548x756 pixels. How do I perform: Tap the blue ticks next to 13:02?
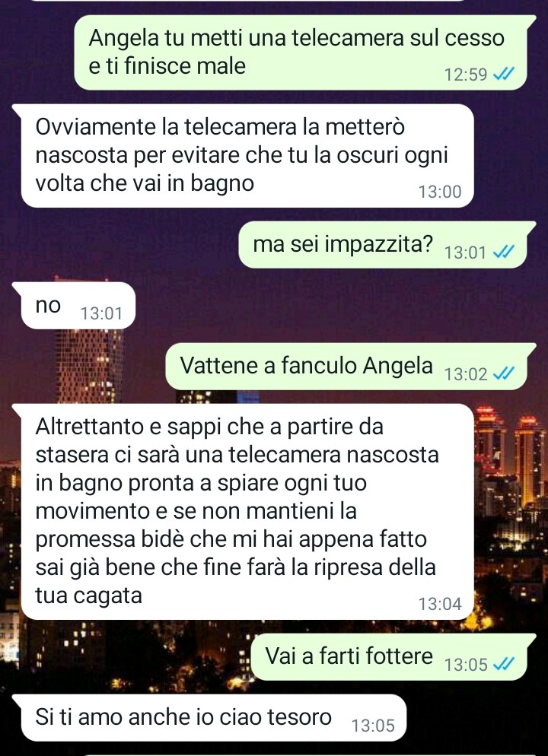coord(505,373)
